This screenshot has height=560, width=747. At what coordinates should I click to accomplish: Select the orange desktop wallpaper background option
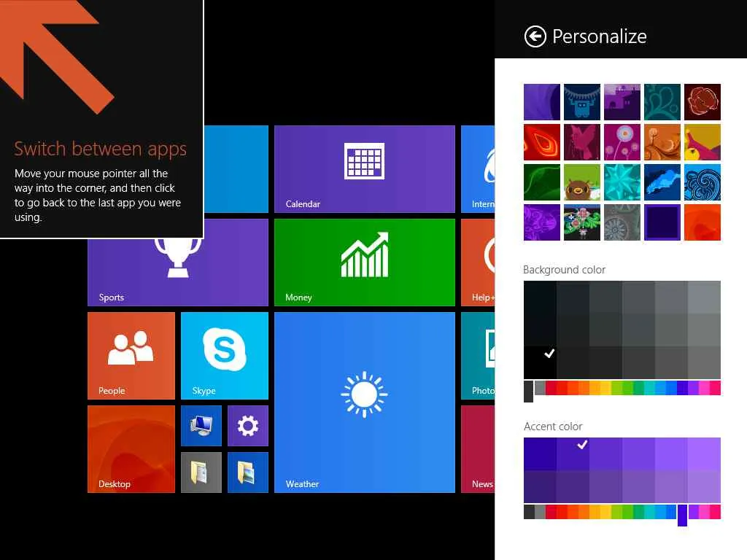[x=703, y=222]
